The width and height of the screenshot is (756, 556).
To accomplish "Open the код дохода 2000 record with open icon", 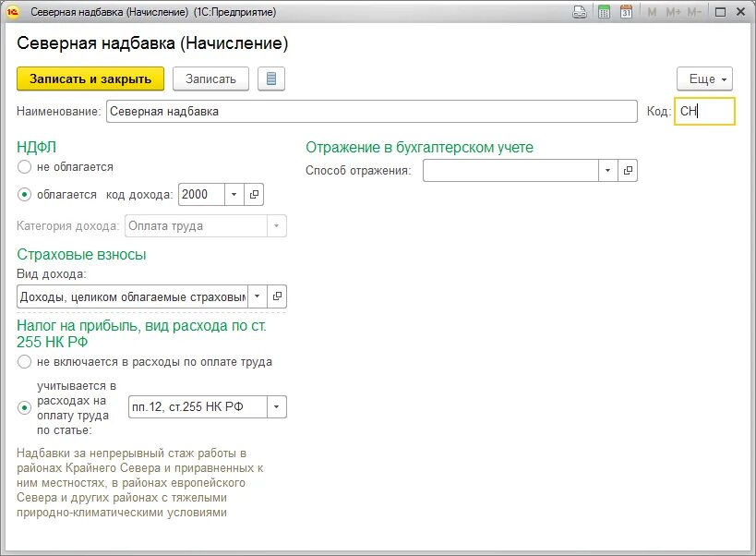I will click(x=254, y=194).
